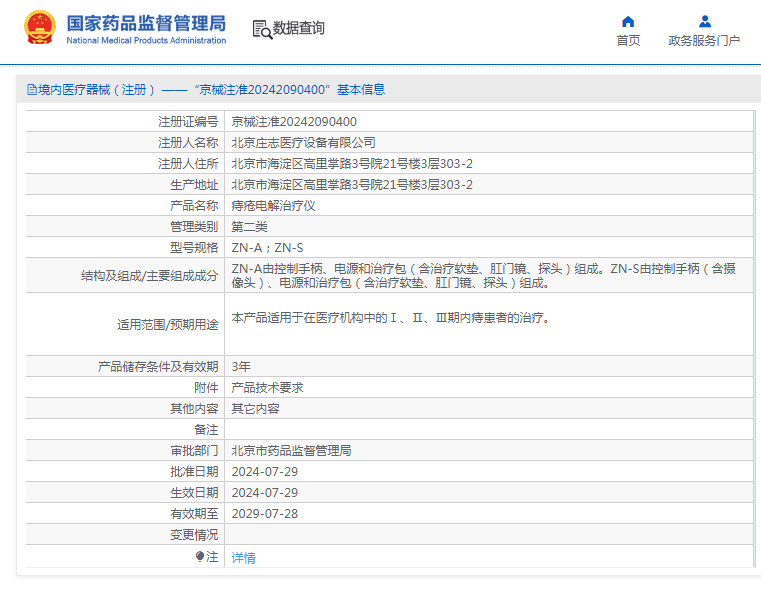Click 其它内容 value
The height and width of the screenshot is (590, 761).
click(255, 409)
